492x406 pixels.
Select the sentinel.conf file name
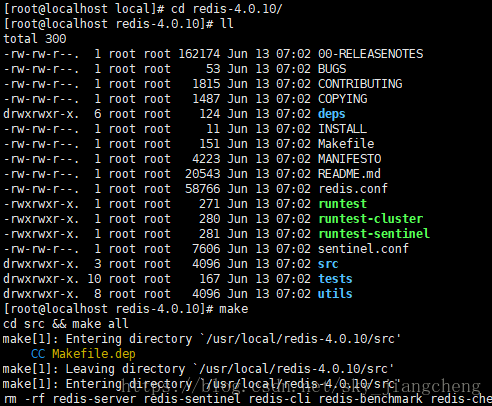tap(363, 249)
